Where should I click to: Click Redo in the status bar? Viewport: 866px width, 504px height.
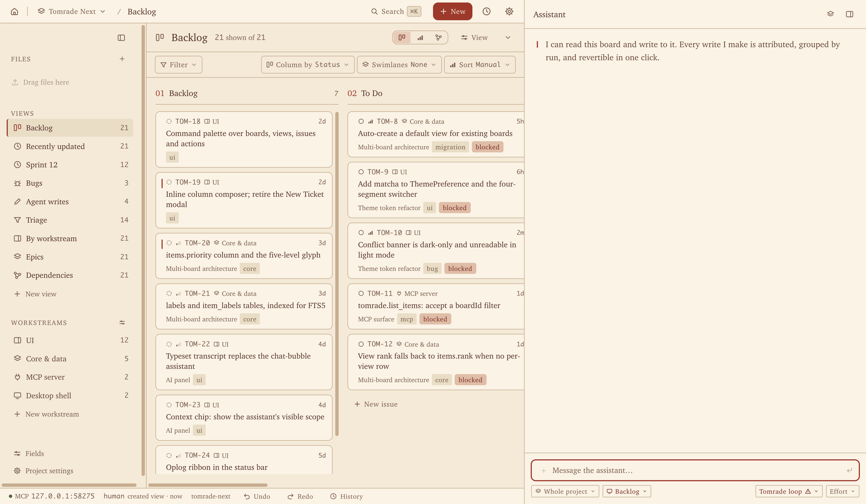[x=300, y=496]
